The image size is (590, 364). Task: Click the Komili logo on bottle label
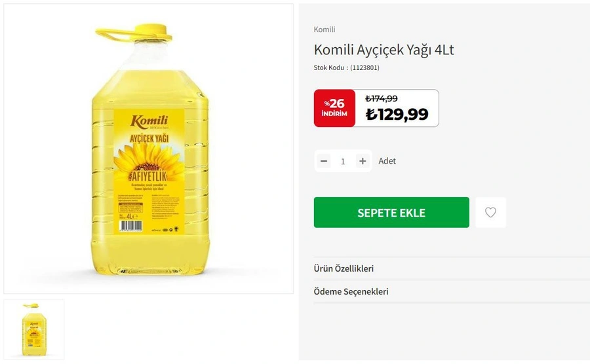pyautogui.click(x=149, y=121)
